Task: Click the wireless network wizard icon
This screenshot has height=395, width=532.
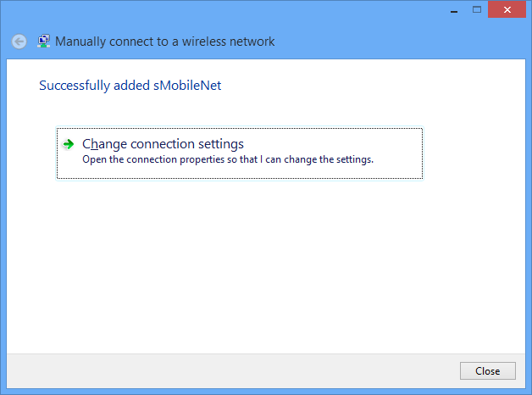Action: tap(44, 41)
